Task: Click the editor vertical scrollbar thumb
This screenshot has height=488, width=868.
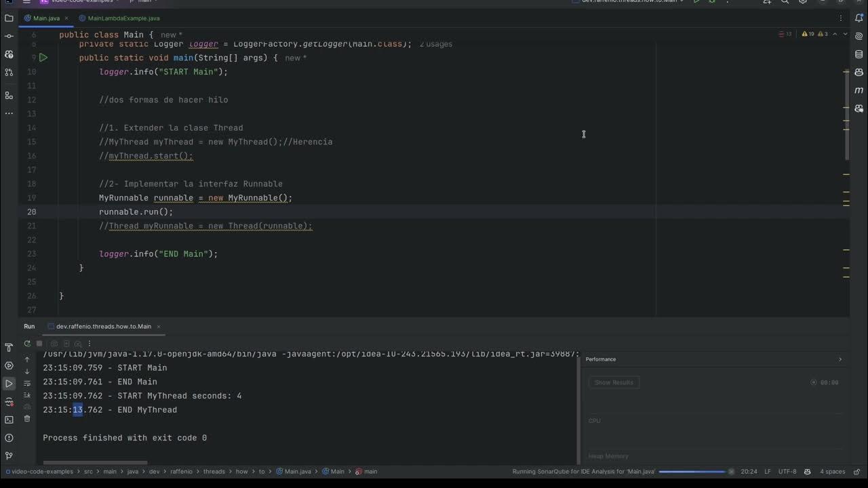Action: (846, 115)
